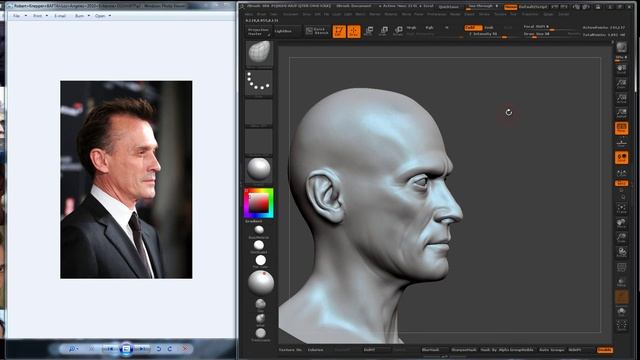Click the profile photo in Photo Viewer
This screenshot has height=360, width=640.
click(126, 180)
